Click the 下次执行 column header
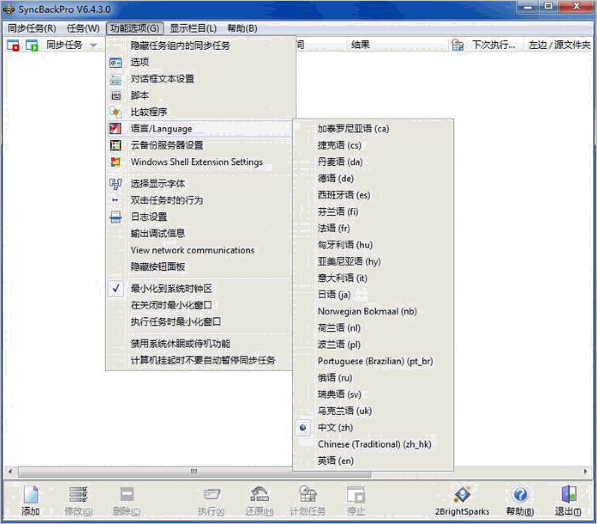 493,45
